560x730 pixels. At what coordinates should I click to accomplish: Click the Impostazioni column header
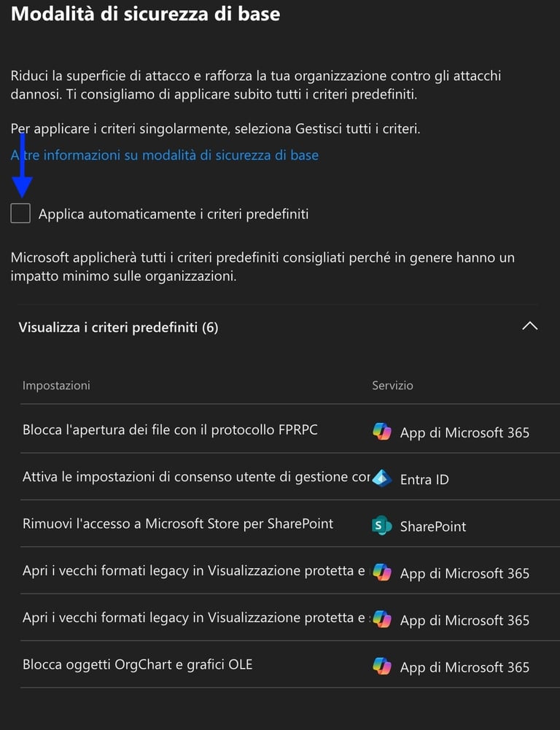[x=56, y=385]
